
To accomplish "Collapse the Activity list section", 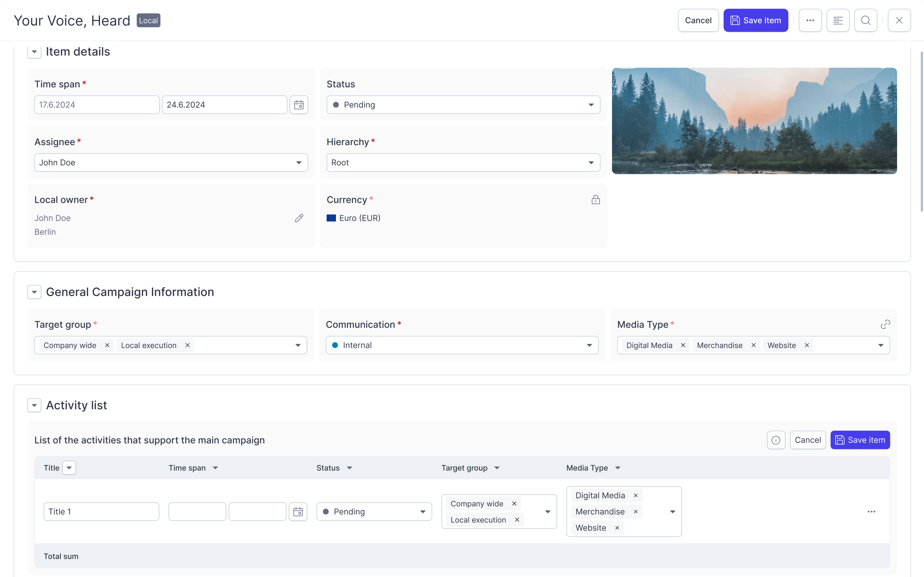I will [34, 405].
